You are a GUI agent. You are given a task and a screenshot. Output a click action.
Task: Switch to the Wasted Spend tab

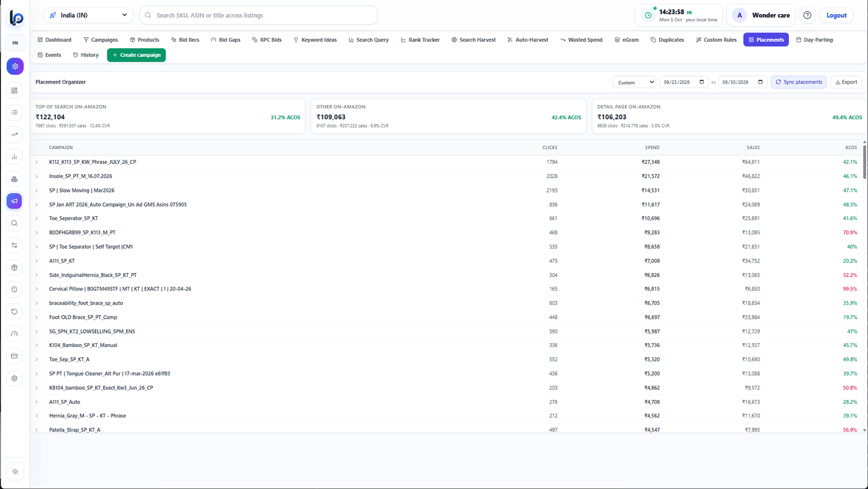[581, 40]
